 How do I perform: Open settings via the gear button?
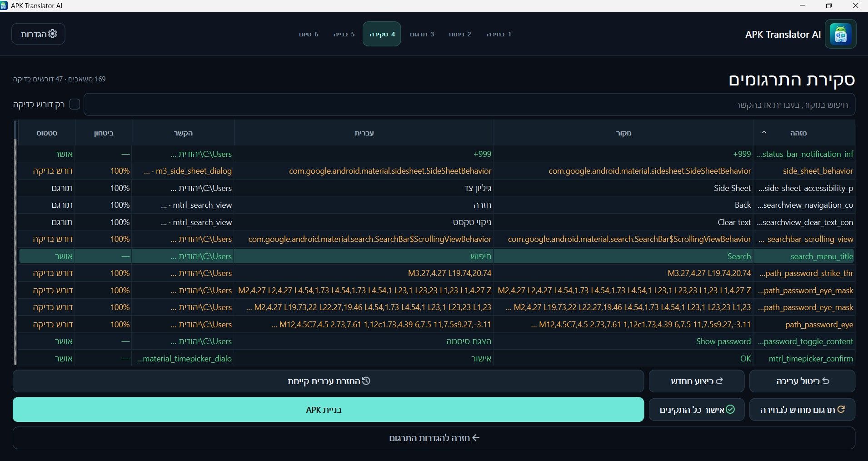pyautogui.click(x=38, y=34)
